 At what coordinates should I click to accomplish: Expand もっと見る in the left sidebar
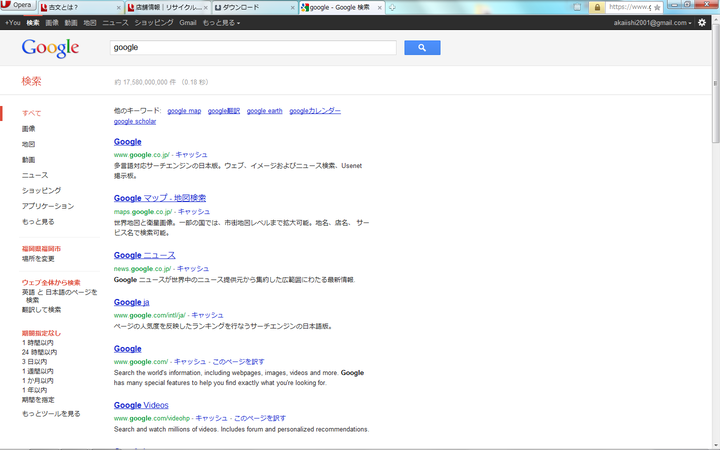tap(38, 222)
